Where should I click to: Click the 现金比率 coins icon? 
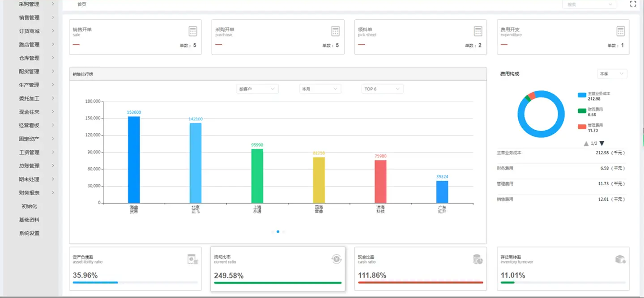[478, 259]
